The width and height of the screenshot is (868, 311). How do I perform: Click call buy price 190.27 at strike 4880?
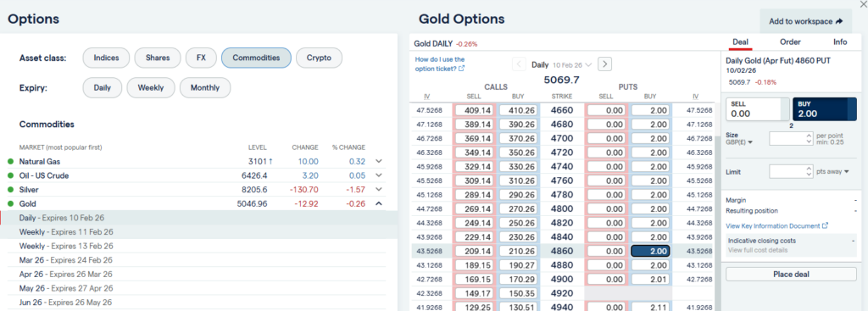(519, 264)
